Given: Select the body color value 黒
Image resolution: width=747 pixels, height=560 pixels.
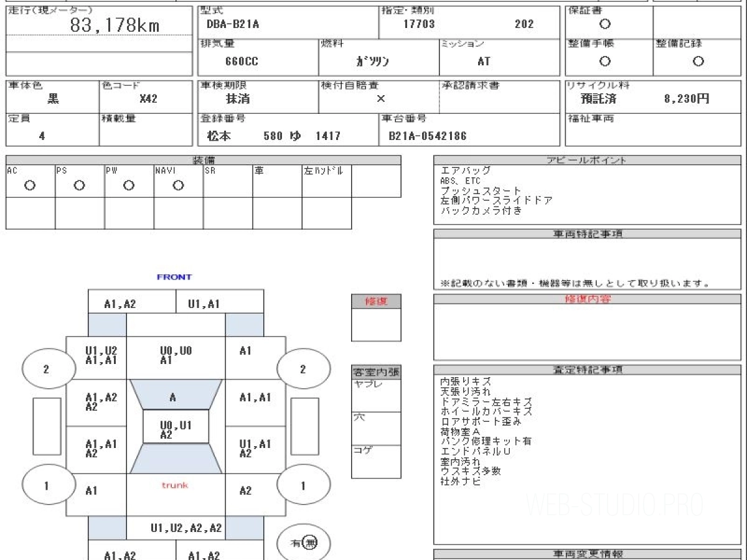Looking at the screenshot, I should tap(54, 98).
